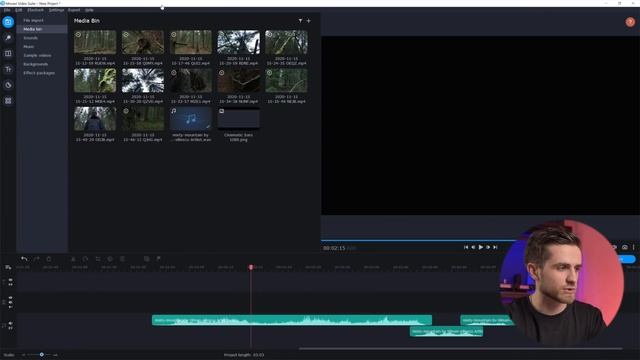Open the More tools panel from the sidebar
Screen dimensions: 640x360
(8, 101)
